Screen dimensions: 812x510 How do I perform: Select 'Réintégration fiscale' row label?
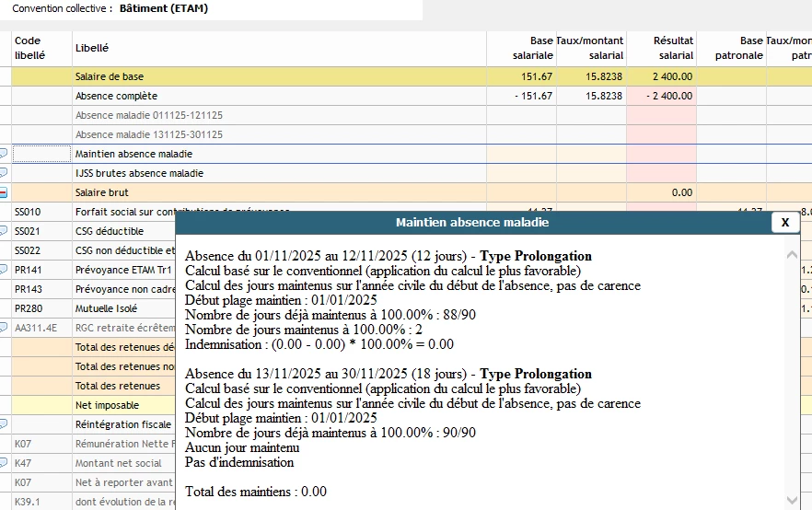[123, 424]
